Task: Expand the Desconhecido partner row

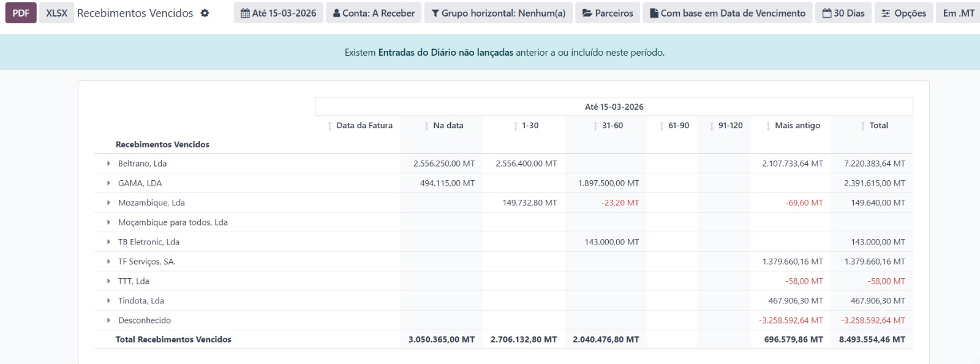Action: pos(108,320)
